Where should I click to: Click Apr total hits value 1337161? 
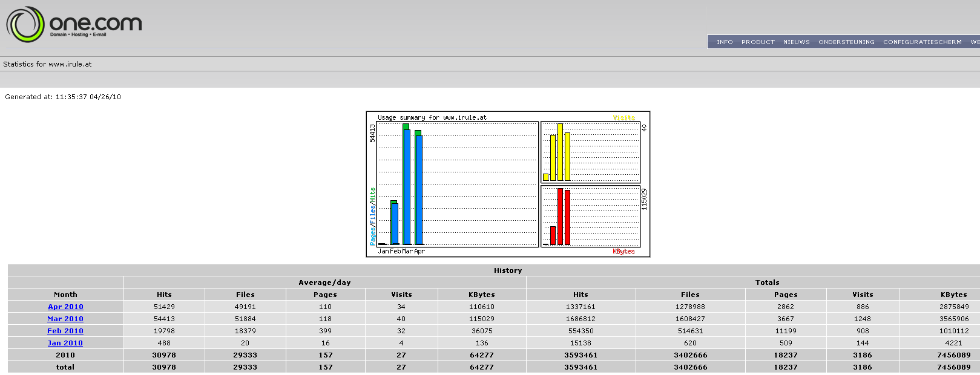coord(580,307)
